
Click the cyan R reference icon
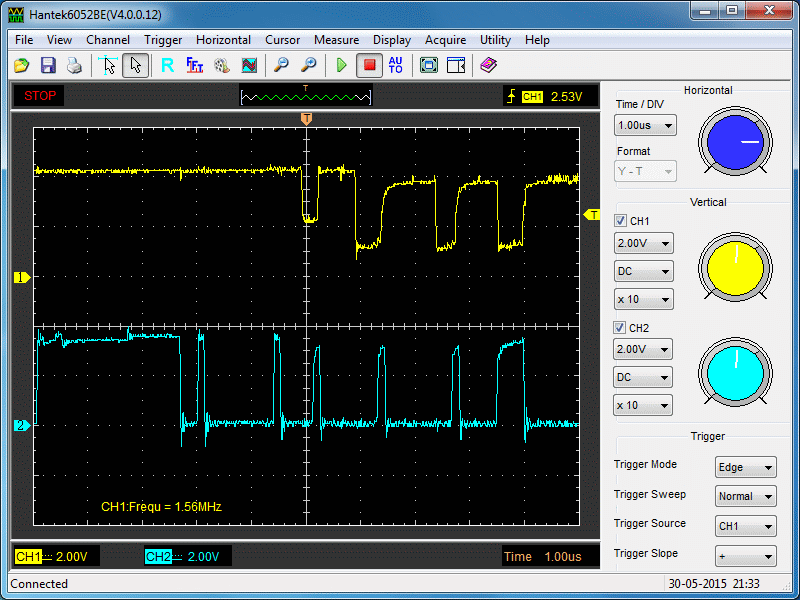[x=167, y=65]
